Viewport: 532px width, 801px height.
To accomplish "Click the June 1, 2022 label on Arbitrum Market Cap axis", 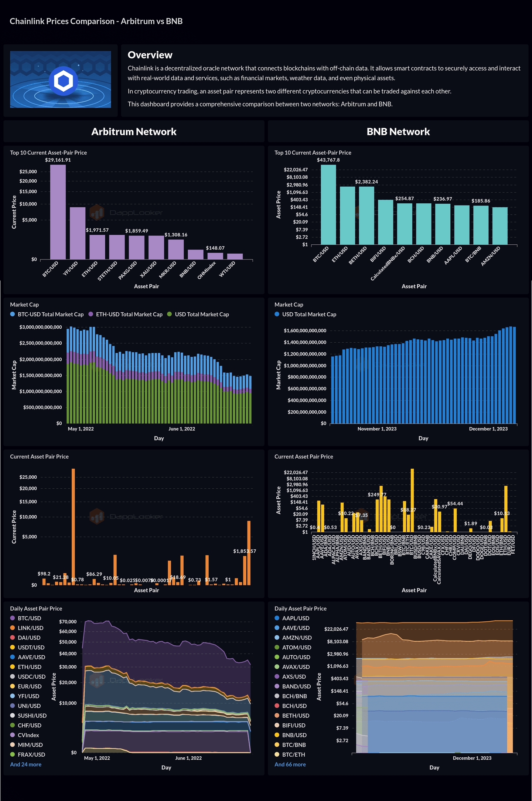I will click(x=182, y=429).
